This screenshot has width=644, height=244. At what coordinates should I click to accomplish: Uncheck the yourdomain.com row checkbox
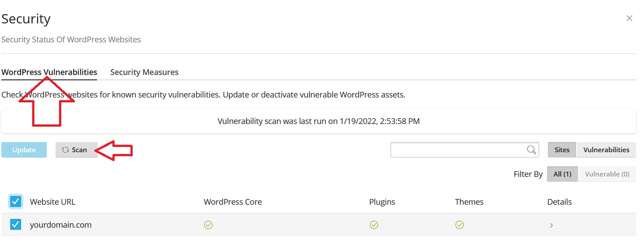(16, 225)
